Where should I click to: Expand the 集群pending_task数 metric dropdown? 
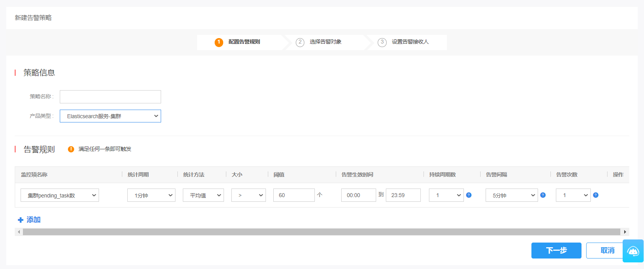pos(60,195)
